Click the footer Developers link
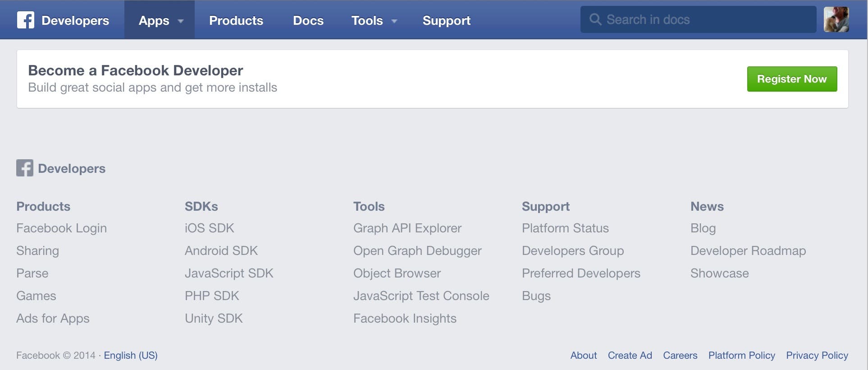The image size is (868, 370). 72,168
